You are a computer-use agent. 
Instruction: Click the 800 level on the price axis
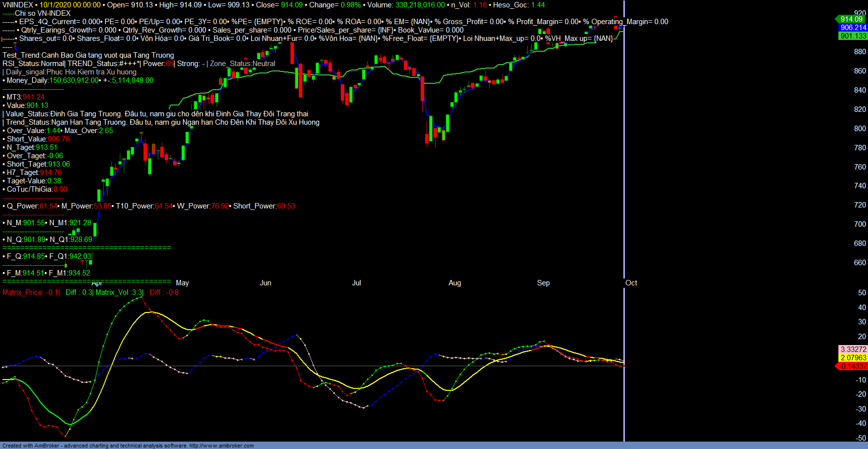860,129
